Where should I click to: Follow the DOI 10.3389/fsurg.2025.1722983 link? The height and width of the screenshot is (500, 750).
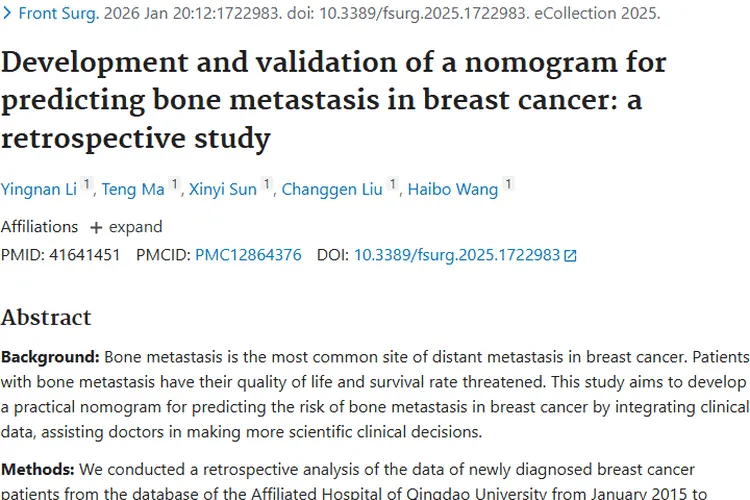[x=457, y=255]
